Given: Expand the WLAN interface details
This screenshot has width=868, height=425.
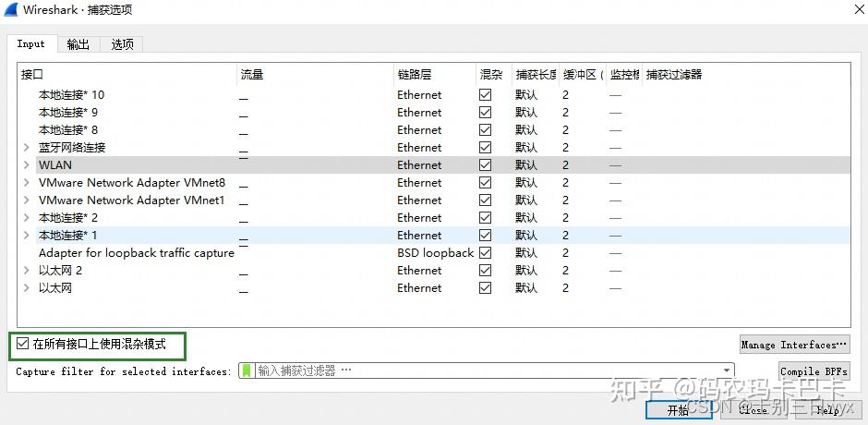Looking at the screenshot, I should (x=27, y=165).
